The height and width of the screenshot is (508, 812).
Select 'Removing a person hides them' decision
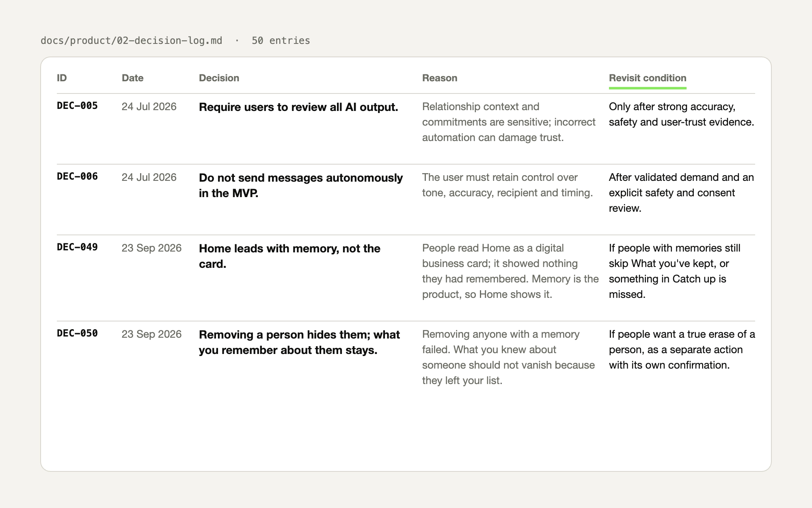coord(299,342)
